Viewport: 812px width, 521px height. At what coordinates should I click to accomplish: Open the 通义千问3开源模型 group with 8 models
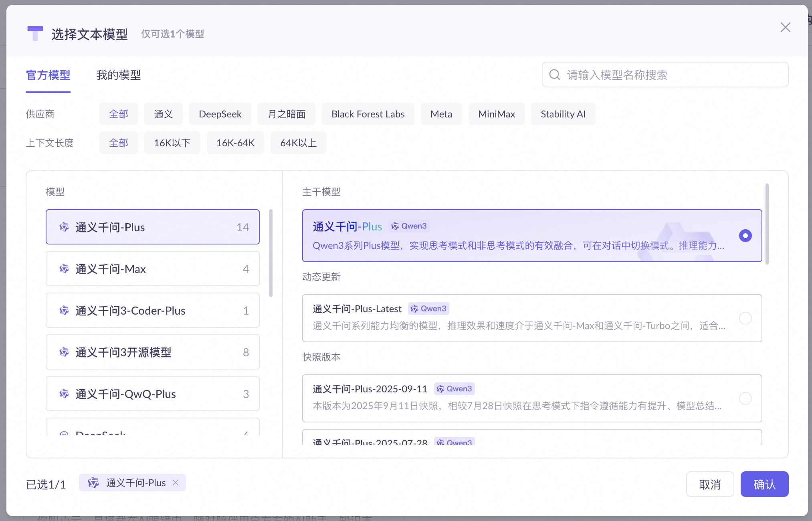coord(152,352)
